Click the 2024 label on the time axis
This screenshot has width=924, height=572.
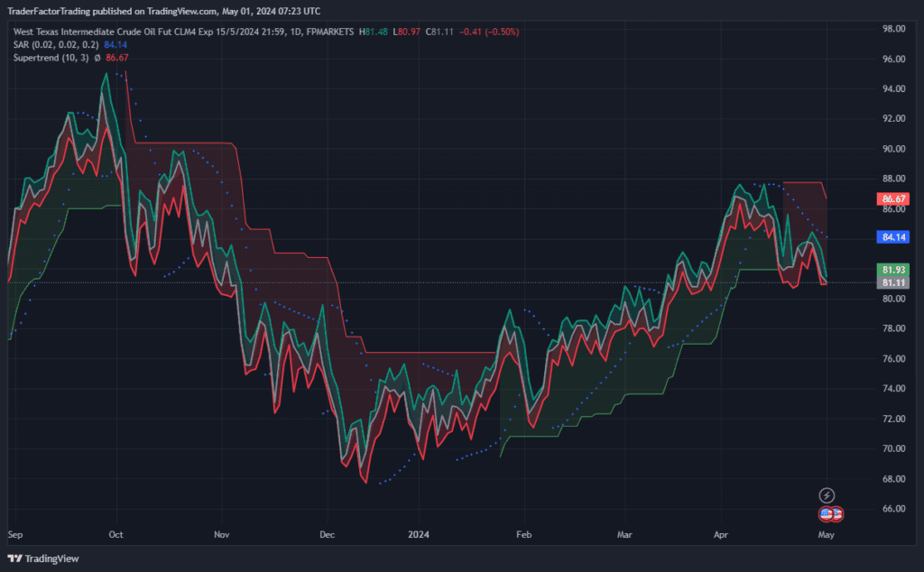point(419,535)
